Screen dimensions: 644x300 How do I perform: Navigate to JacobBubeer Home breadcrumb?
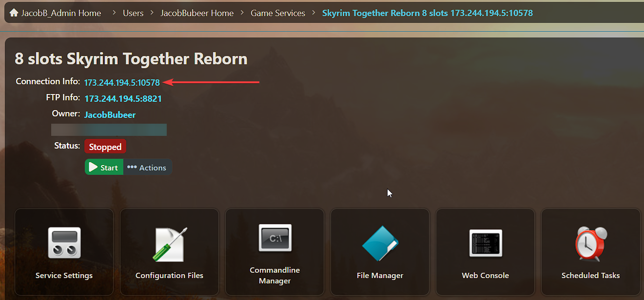[x=197, y=13]
